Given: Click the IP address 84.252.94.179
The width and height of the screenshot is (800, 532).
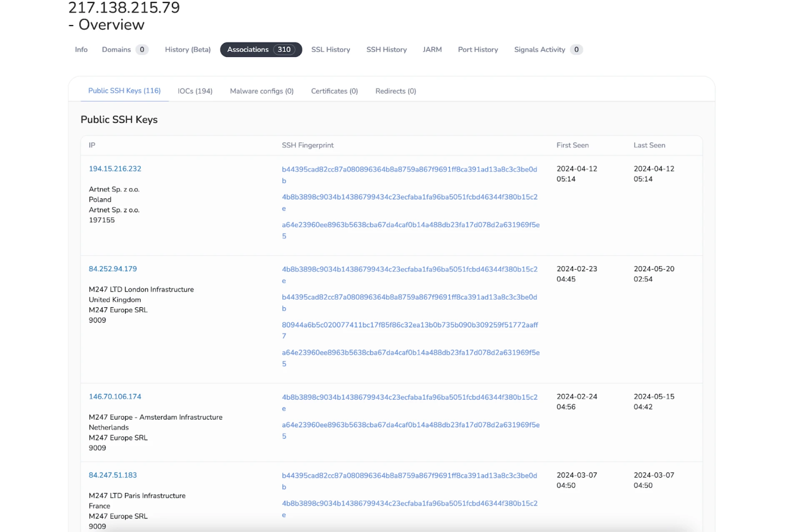Looking at the screenshot, I should click(112, 269).
